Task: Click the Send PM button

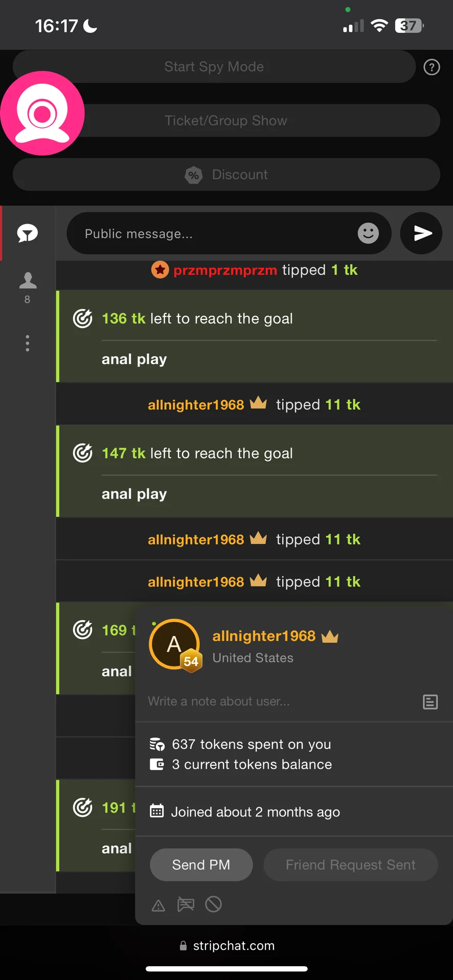Action: (201, 864)
